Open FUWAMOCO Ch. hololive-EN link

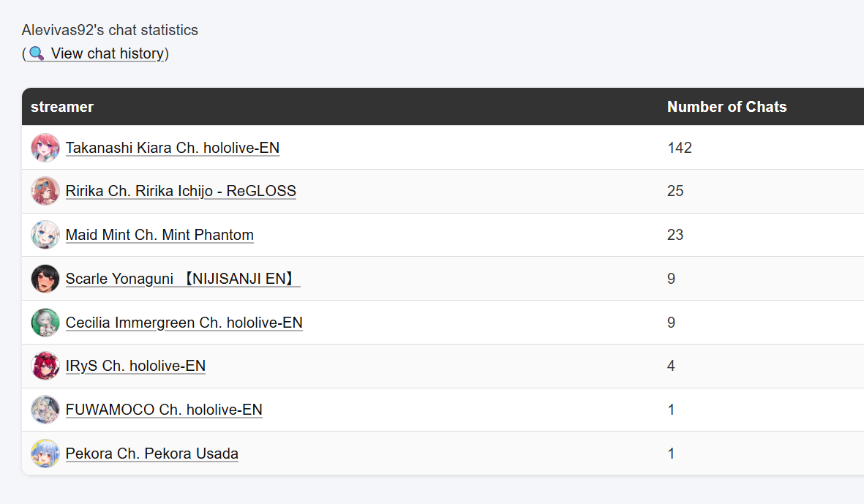[164, 410]
